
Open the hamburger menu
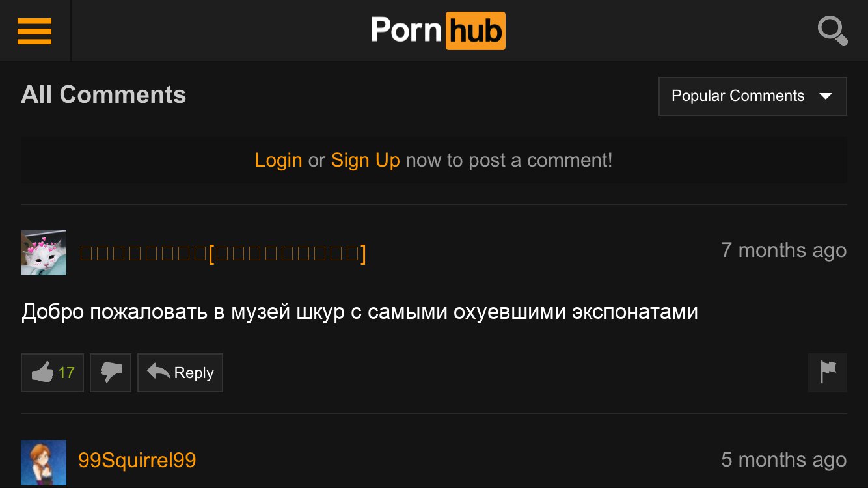click(x=34, y=31)
